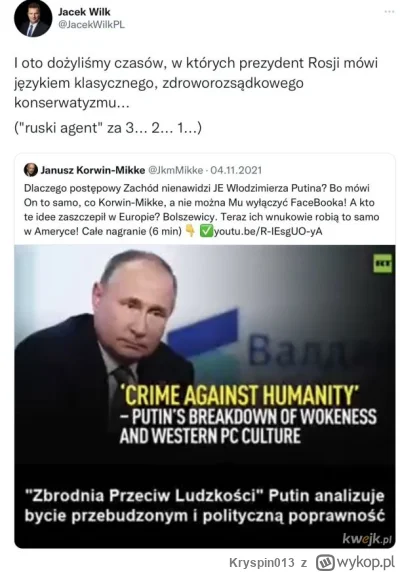Screen dimensions: 400x572
Task: Open the @JkmMikke handle
Action: (176, 170)
